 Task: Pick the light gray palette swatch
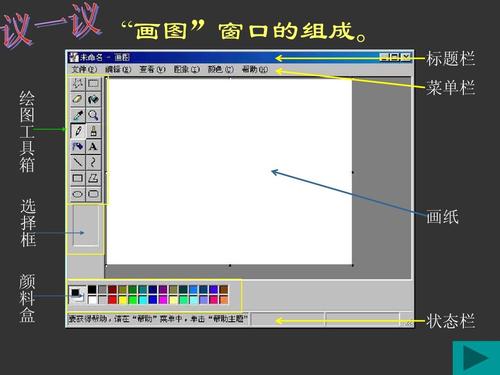(x=102, y=300)
